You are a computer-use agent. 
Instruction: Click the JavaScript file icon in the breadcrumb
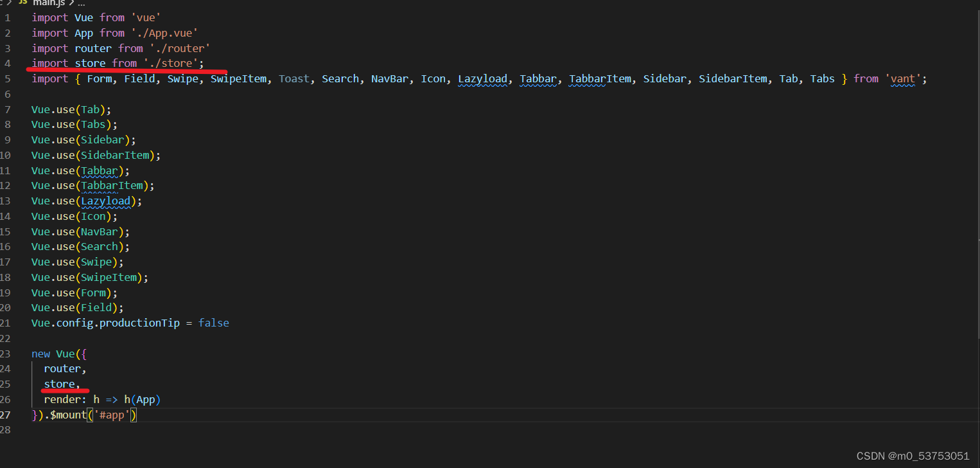pyautogui.click(x=24, y=4)
